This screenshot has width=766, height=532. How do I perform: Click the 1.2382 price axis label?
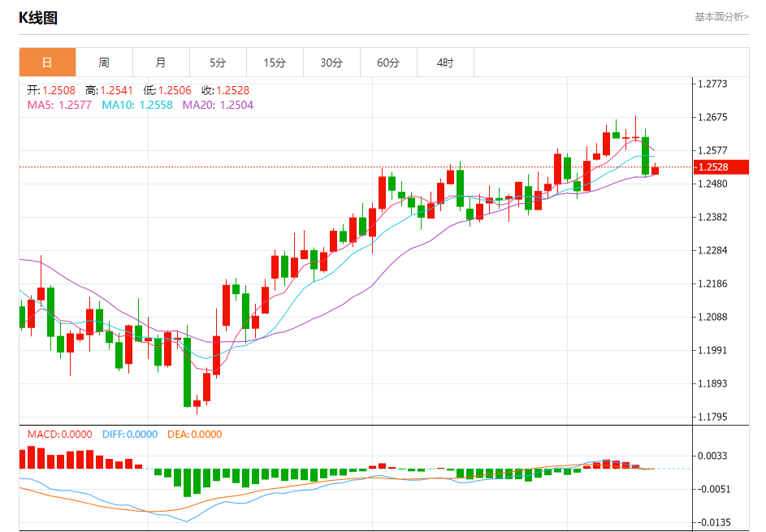pos(712,217)
